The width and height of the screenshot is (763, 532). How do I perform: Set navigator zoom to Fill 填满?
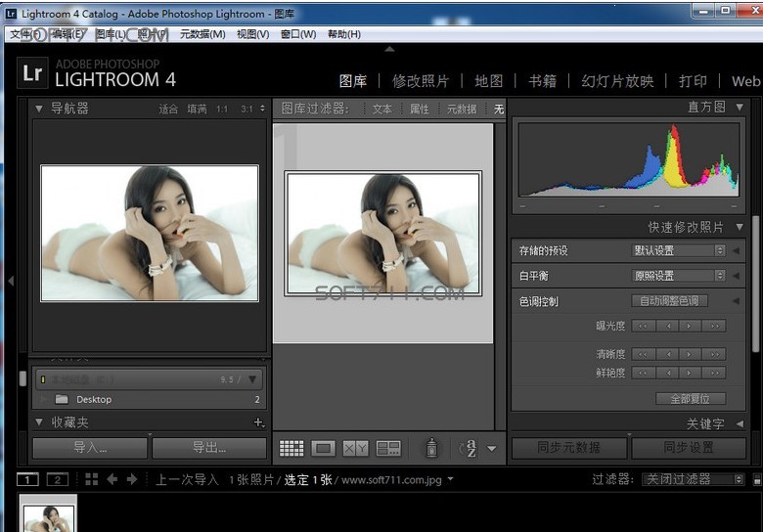pos(197,109)
